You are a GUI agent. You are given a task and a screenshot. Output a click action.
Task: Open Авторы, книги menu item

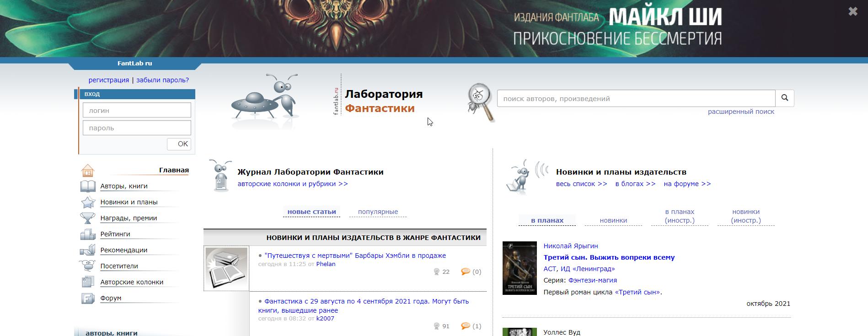124,186
